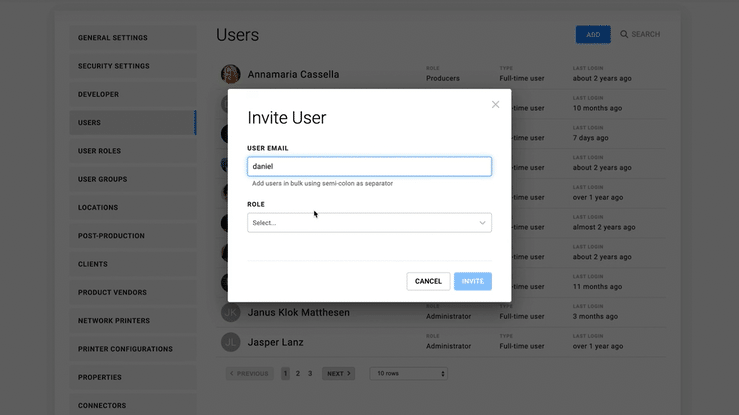
Task: Click the Users page heading
Action: [x=237, y=35]
